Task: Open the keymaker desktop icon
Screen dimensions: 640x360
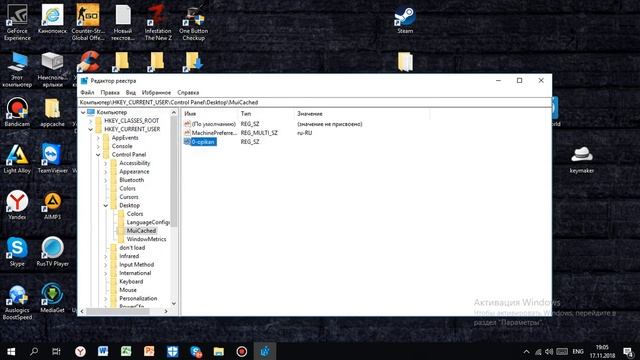Action: coord(582,159)
